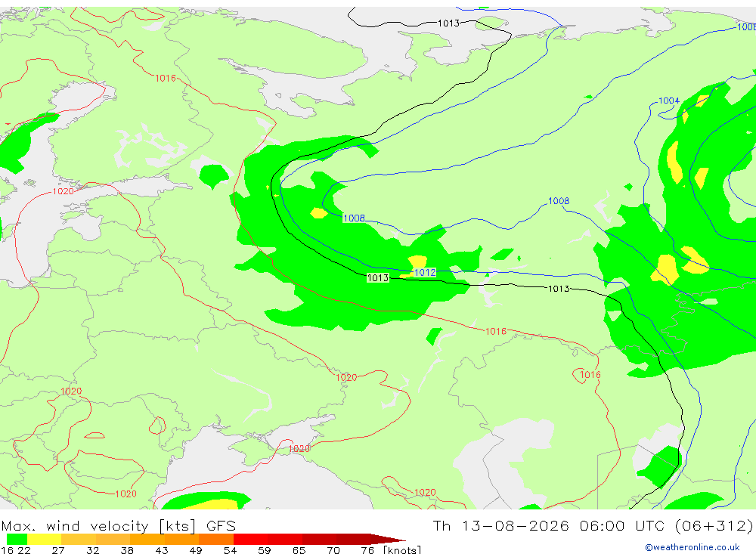
Task: Choose the dark orange swatch between 49 and 54
Action: point(216,539)
